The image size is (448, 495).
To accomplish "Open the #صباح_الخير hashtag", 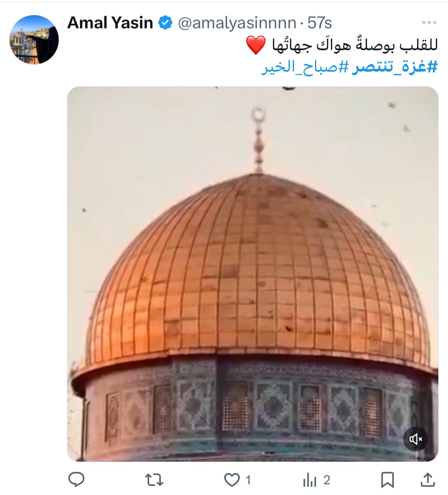I will click(x=305, y=67).
